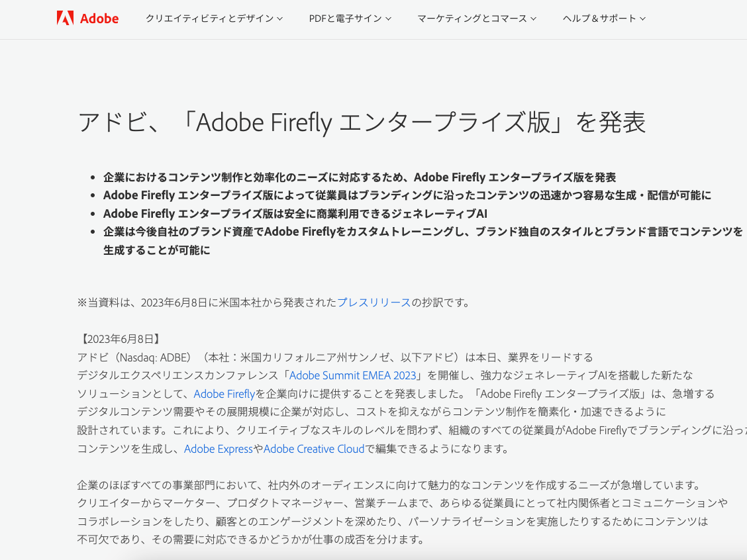This screenshot has height=560, width=747.
Task: Open the ヘルプ＆サポート menu
Action: (600, 19)
